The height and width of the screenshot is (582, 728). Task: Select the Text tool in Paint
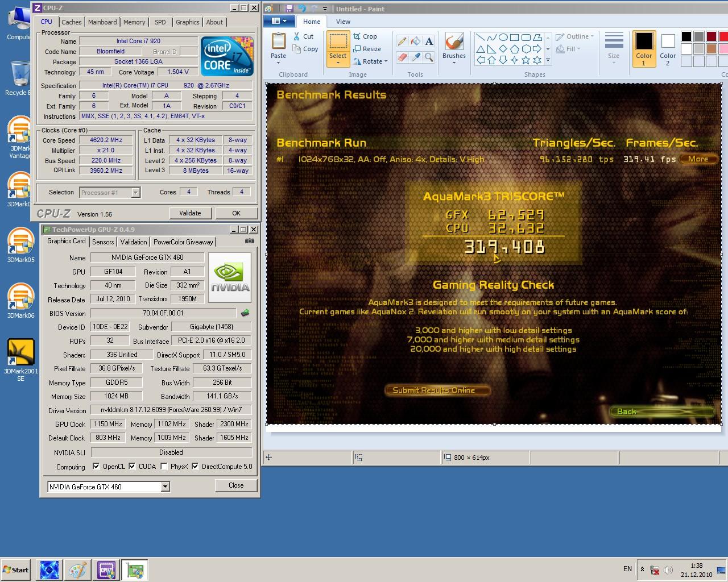coord(429,41)
